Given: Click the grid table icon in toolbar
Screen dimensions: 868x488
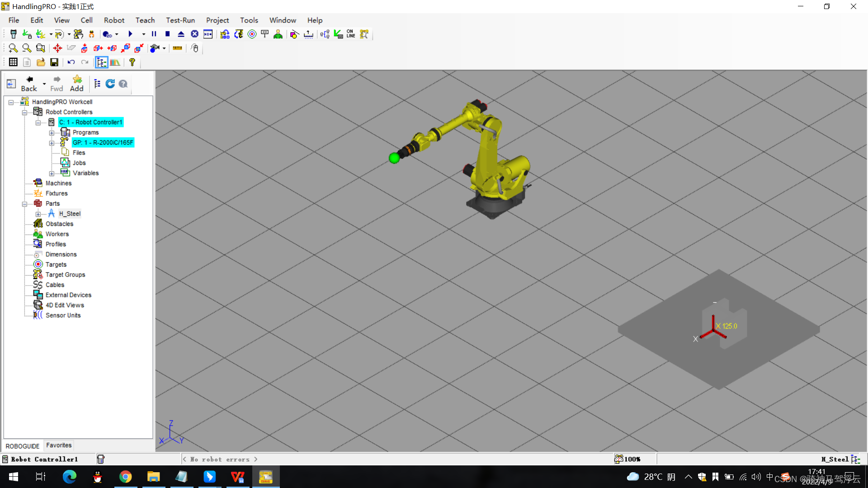Looking at the screenshot, I should 13,62.
